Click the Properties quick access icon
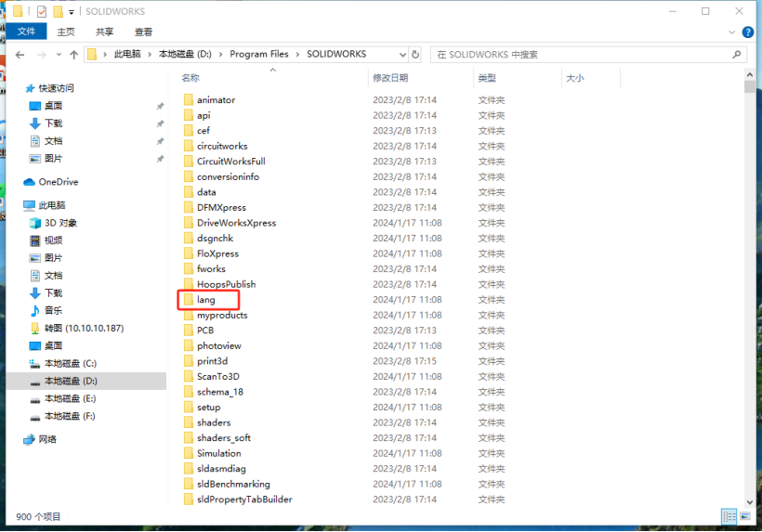Screen dimensions: 762x532 42,11
